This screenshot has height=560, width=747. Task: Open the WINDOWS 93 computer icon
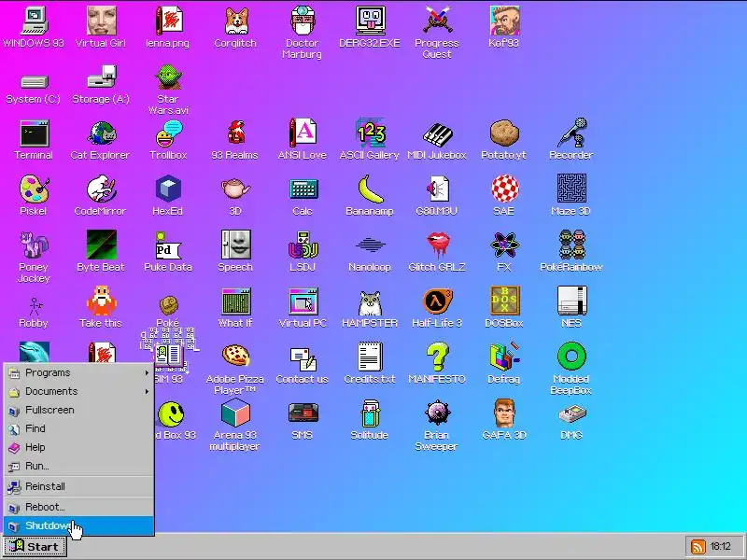(34, 21)
